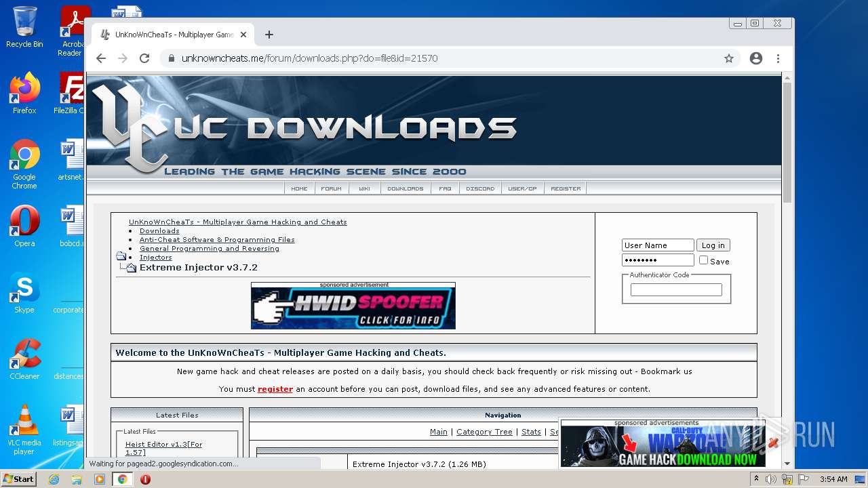Open Chrome three-dot menu
The height and width of the screenshot is (488, 868).
click(778, 58)
